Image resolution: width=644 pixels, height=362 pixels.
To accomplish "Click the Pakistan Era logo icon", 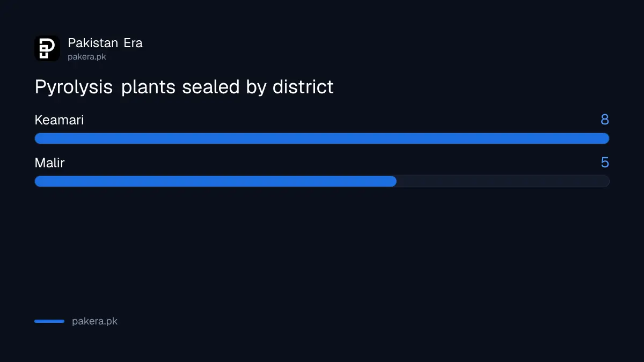I will (x=47, y=48).
